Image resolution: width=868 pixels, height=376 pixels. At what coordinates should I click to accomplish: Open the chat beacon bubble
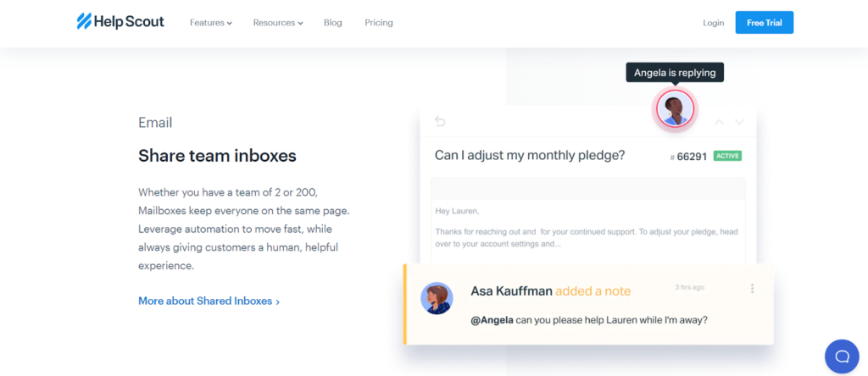[842, 357]
